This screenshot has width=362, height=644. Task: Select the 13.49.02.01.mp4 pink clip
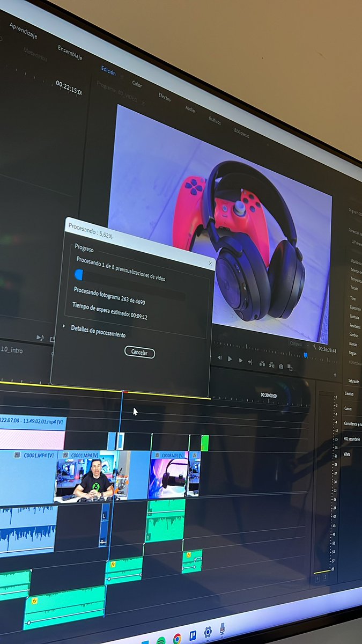click(32, 433)
